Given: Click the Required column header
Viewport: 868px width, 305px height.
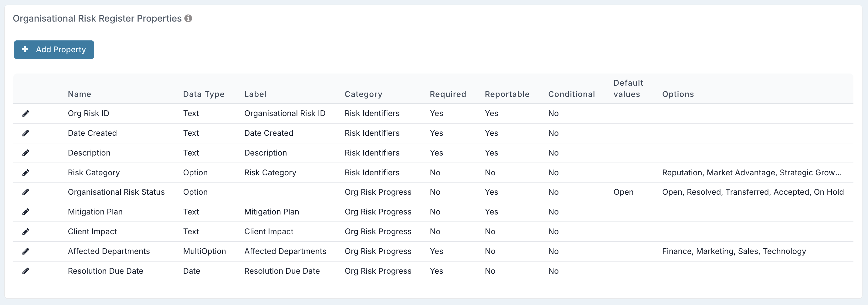Looking at the screenshot, I should (448, 94).
